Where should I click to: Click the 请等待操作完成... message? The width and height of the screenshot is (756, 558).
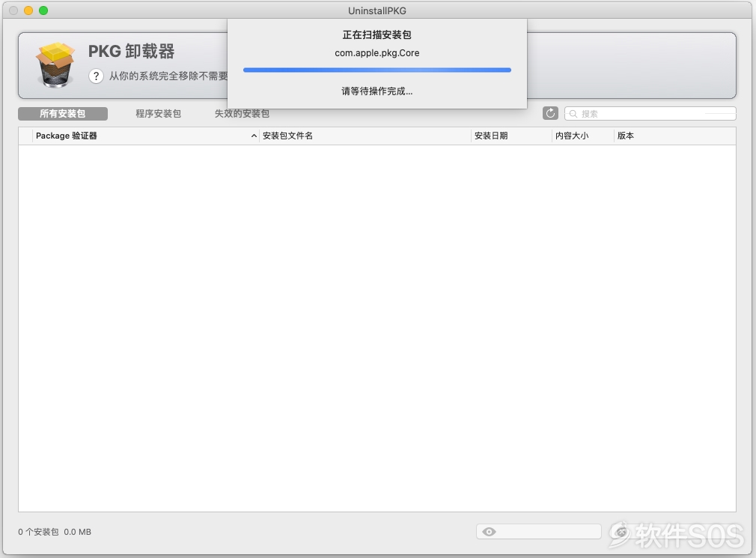click(x=377, y=91)
